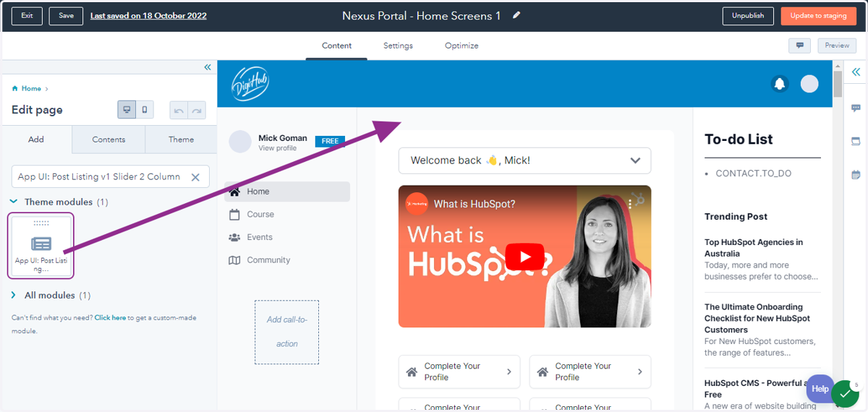Select the Contents tab in sidebar
The image size is (868, 412).
point(109,140)
